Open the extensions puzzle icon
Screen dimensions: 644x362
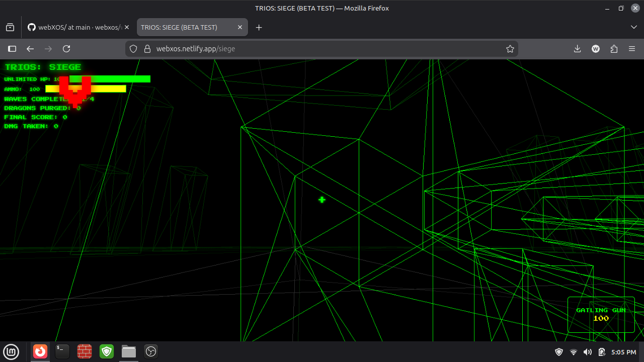click(614, 49)
